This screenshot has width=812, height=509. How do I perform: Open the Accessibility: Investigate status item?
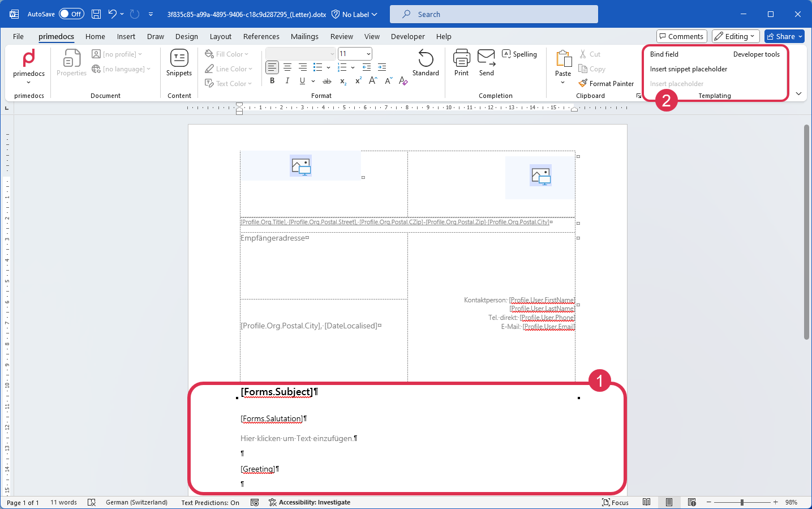coord(310,502)
